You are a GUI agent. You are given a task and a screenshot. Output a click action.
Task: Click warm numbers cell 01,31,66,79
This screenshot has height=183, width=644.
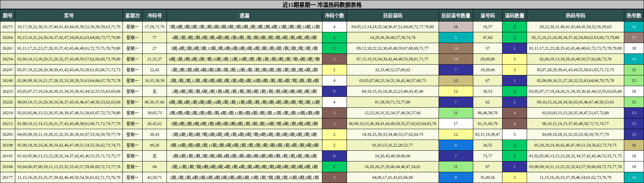click(488, 124)
